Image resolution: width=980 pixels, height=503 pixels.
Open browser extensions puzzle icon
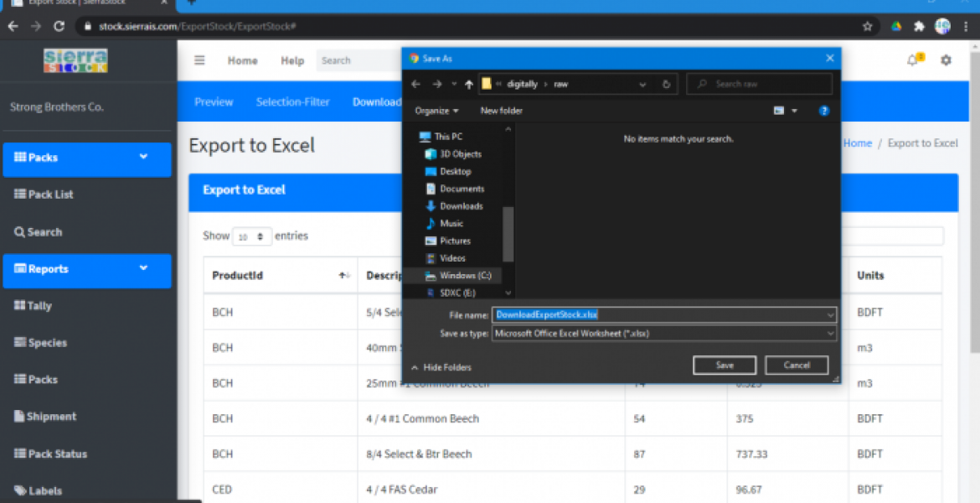(x=919, y=26)
